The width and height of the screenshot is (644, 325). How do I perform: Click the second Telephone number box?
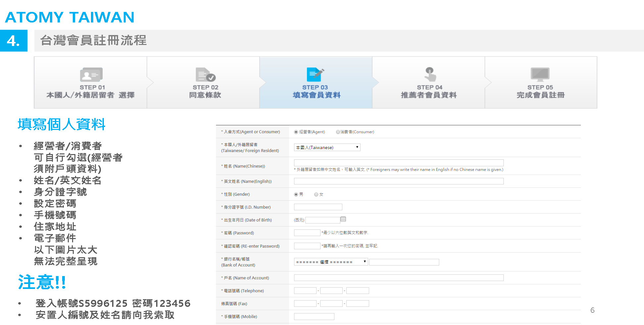[331, 291]
